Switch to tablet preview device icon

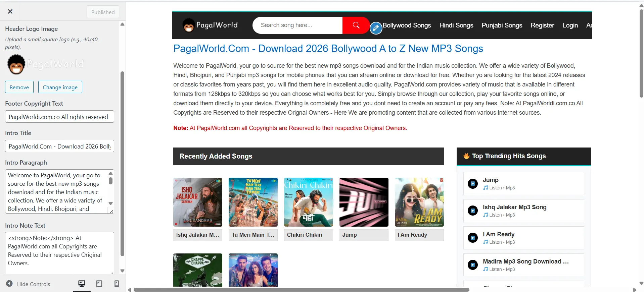(99, 284)
